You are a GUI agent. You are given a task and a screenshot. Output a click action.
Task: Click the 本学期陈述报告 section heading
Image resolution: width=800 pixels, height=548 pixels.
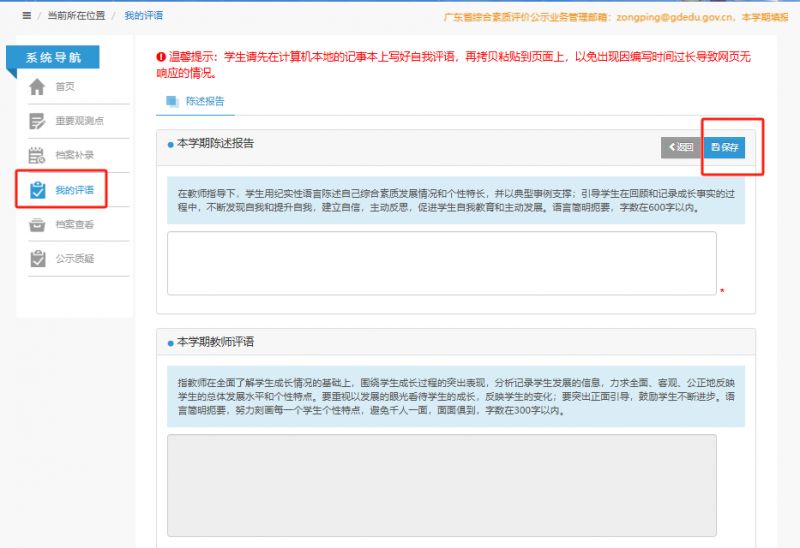(215, 143)
